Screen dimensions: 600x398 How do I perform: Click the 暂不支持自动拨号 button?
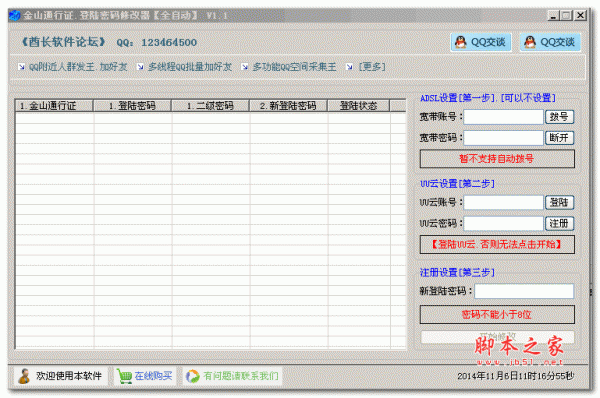click(x=497, y=159)
